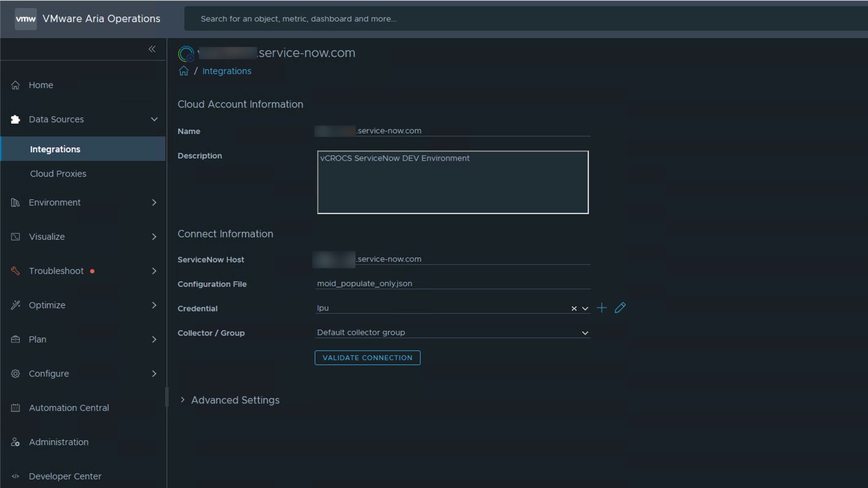
Task: Click the home icon in breadcrumb
Action: click(x=184, y=71)
